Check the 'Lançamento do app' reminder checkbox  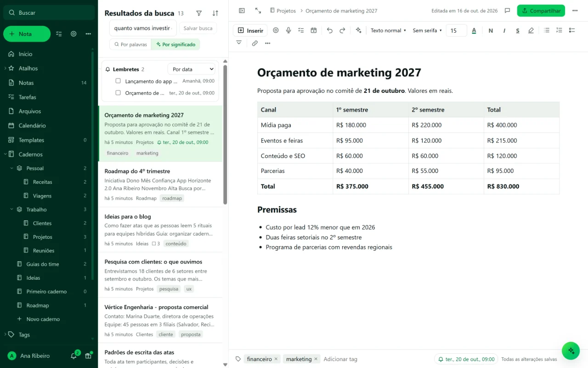coord(118,81)
